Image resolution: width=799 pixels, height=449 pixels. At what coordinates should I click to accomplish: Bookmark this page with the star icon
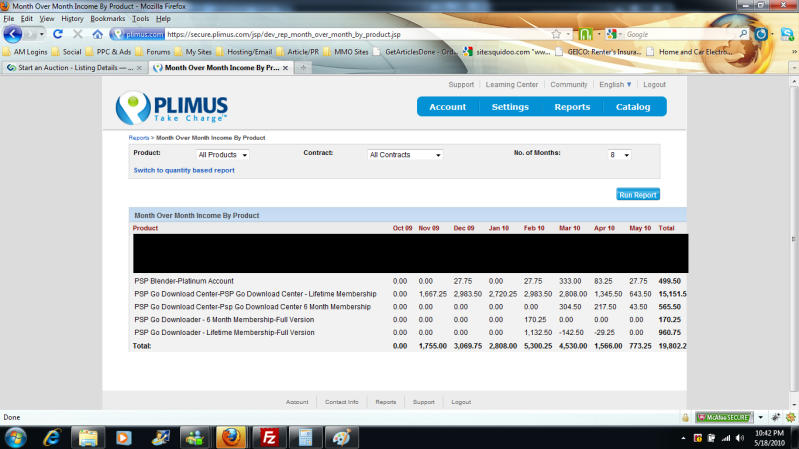coord(556,34)
